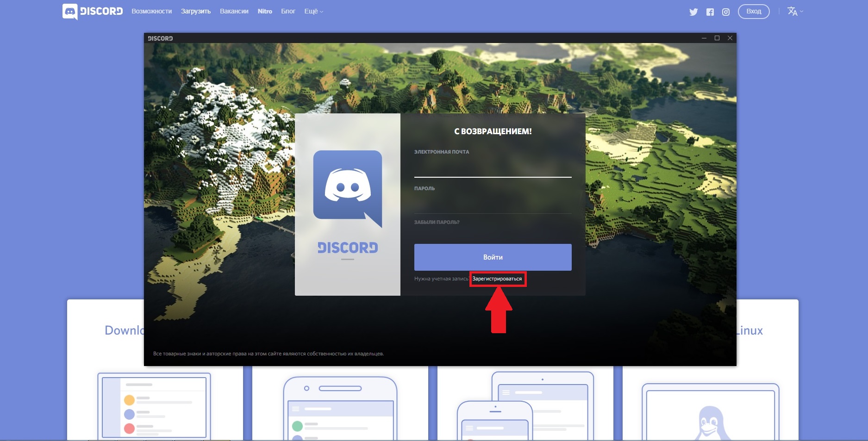Click the Linux penguin illustration
The image size is (868, 441).
[x=710, y=423]
